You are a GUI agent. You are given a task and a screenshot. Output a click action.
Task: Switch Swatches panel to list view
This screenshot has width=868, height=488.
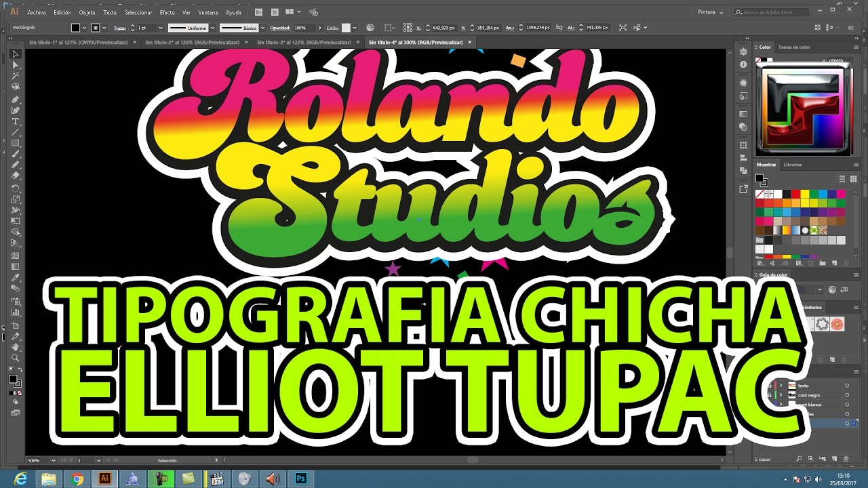coord(842,180)
